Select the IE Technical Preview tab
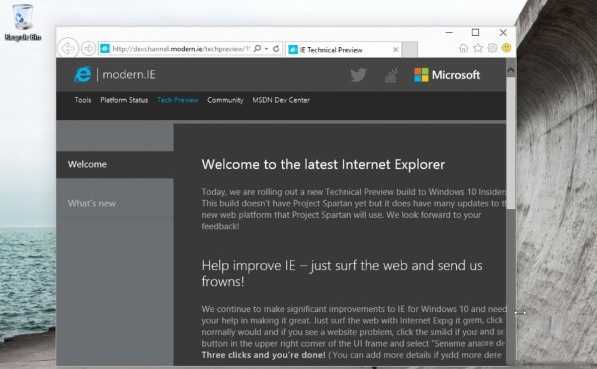Screen dimensions: 597x369 point(343,50)
